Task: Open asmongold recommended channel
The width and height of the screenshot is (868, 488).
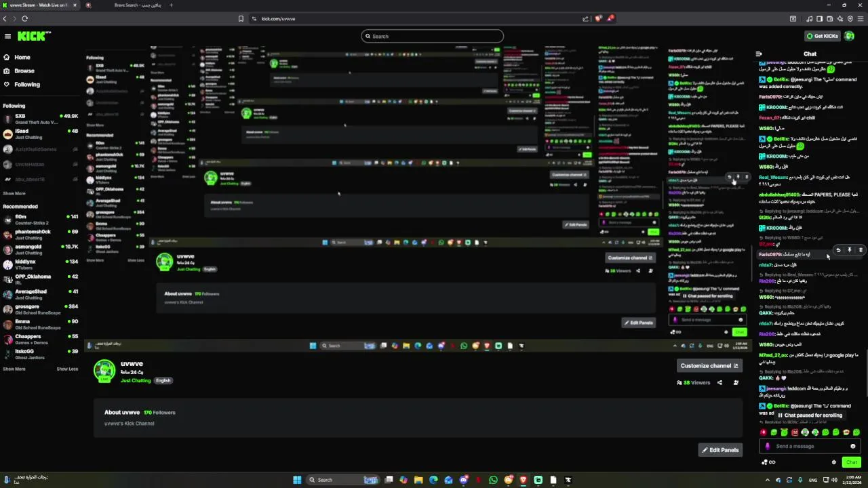Action: (41, 249)
